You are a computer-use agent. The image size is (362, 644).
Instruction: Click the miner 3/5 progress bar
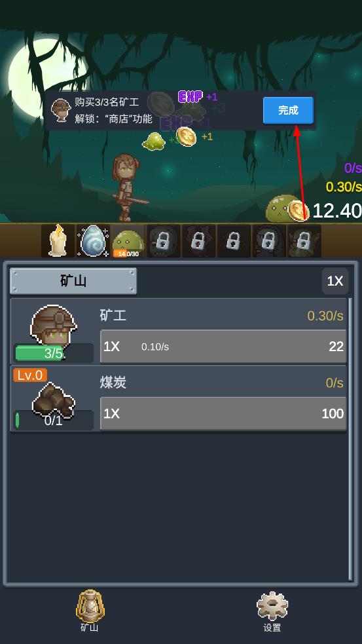[54, 353]
